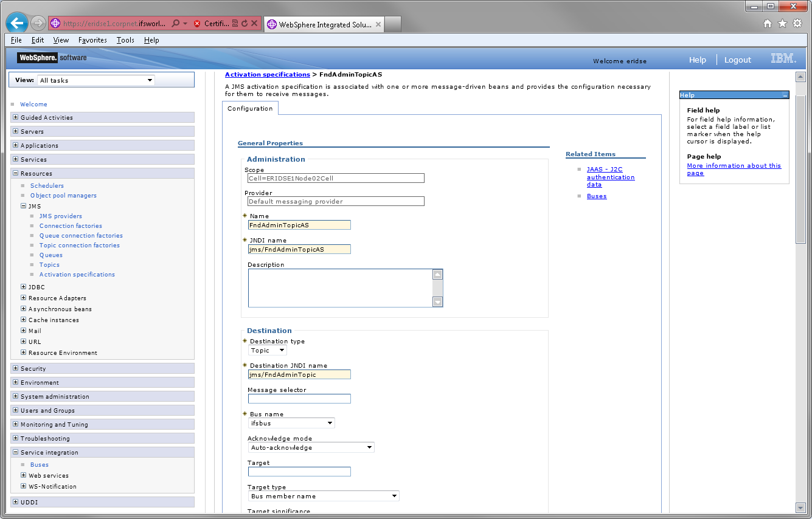Expand the Servers section

[15, 131]
